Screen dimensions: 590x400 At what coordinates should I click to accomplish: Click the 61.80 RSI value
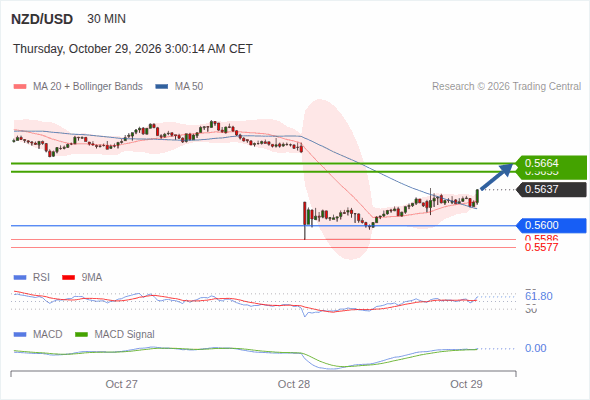[539, 296]
